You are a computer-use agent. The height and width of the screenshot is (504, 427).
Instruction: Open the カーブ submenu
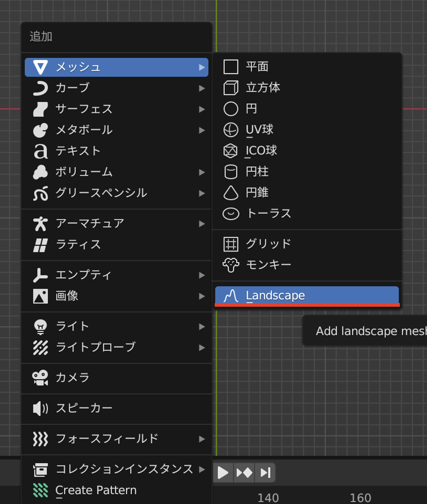pos(116,88)
